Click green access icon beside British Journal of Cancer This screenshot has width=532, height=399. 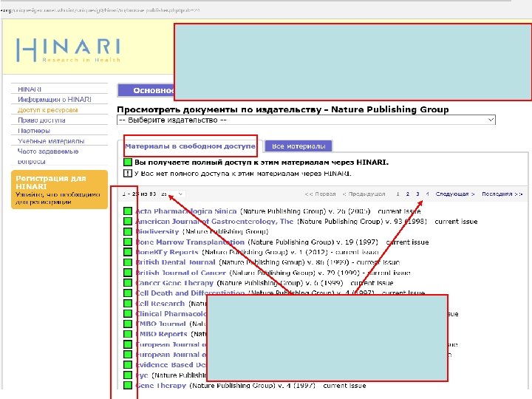point(128,273)
